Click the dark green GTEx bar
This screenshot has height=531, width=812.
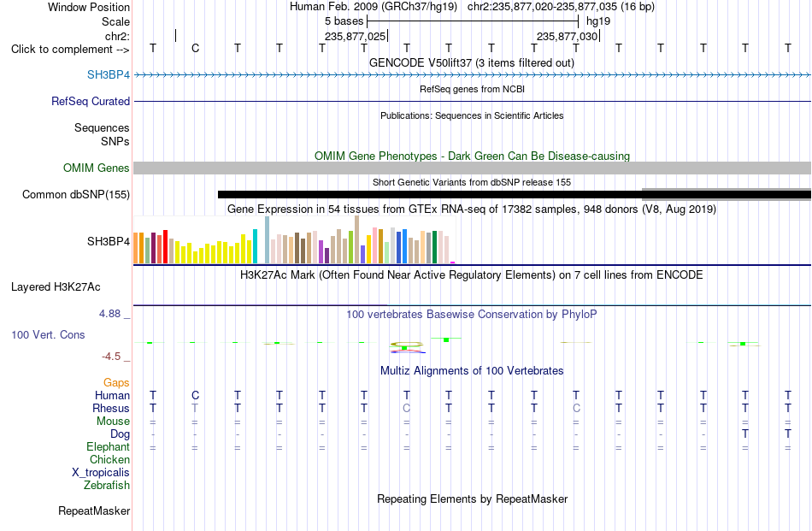coord(434,248)
